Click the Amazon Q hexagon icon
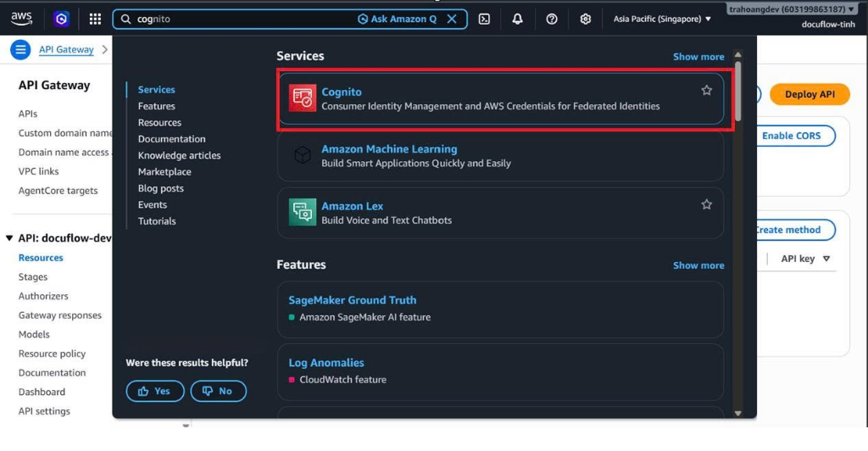This screenshot has height=451, width=868. tap(61, 19)
